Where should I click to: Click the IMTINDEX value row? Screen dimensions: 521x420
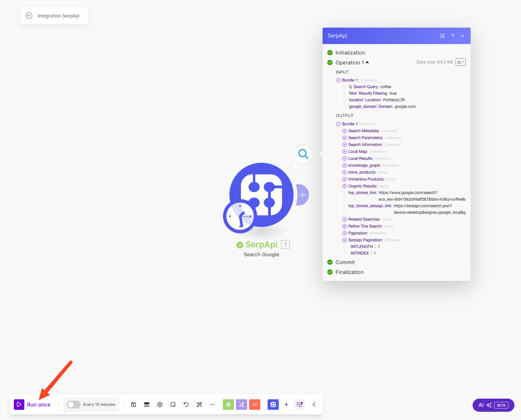[x=363, y=253]
